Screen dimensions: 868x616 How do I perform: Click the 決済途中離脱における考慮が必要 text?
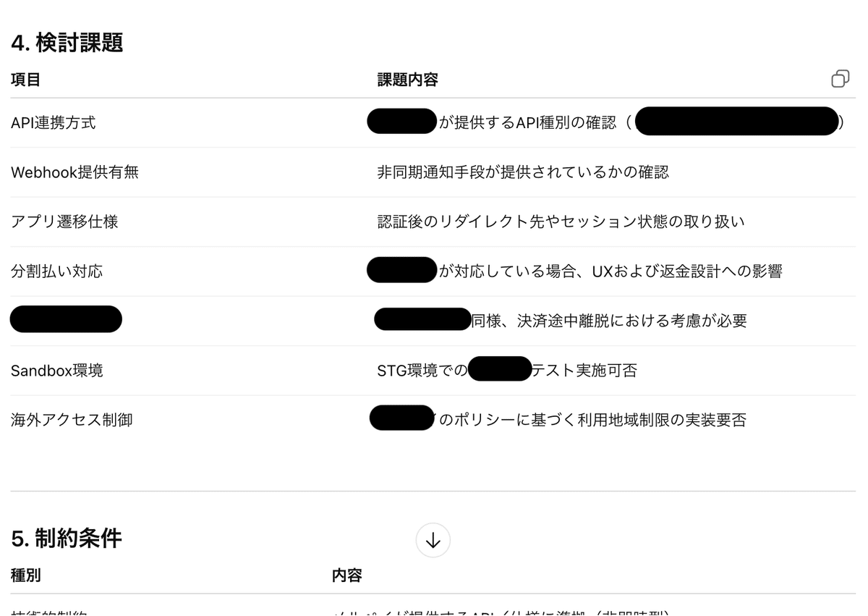[631, 321]
